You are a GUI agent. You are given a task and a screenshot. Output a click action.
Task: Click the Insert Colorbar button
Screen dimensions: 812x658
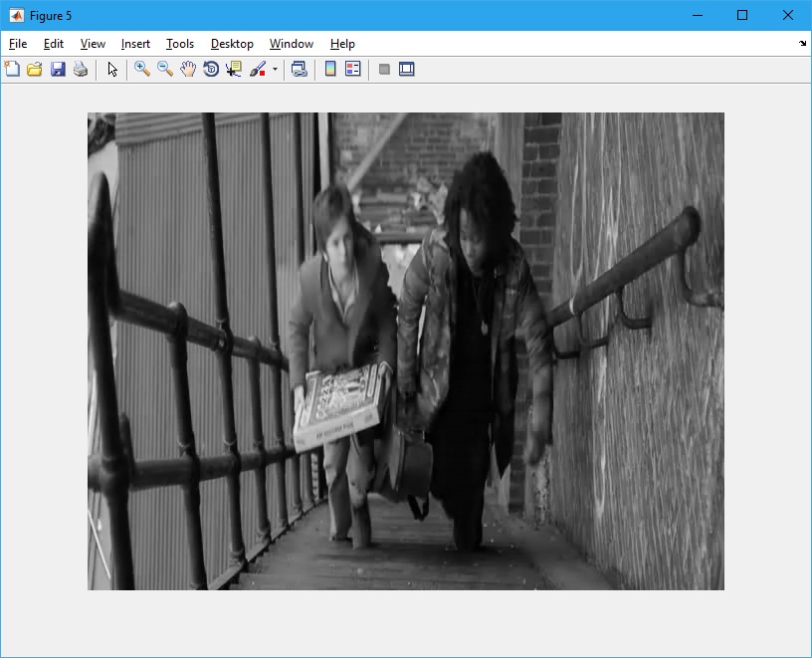[x=330, y=69]
